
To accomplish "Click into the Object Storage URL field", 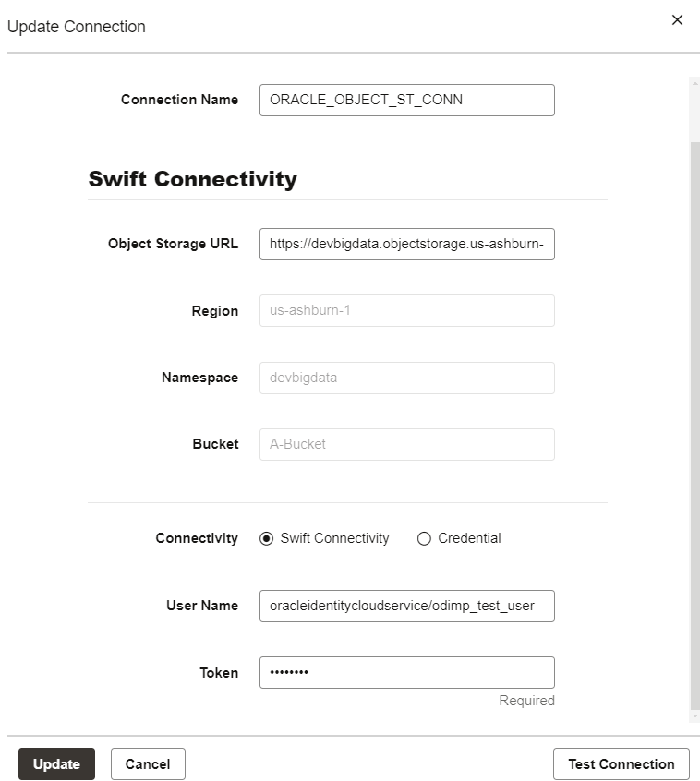I will click(406, 244).
